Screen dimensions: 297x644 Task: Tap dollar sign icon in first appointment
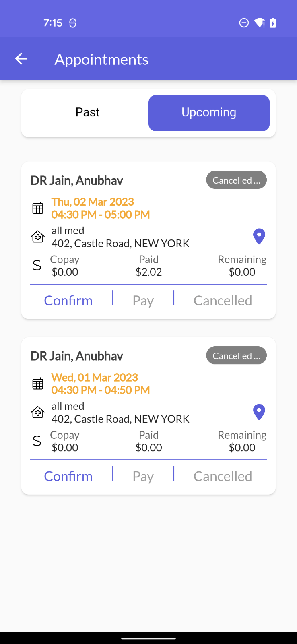37,265
